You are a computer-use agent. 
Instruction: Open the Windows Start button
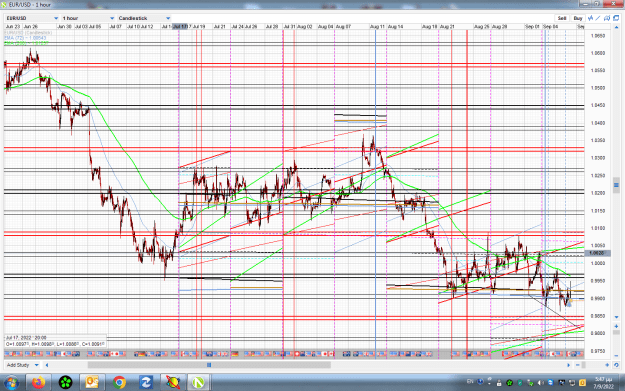click(12, 383)
